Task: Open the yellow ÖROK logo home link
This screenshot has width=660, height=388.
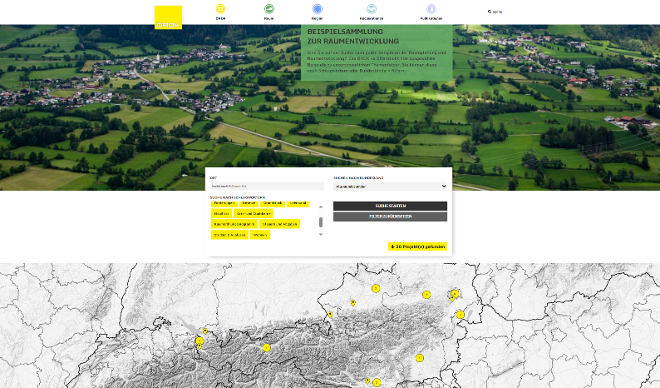Action: click(x=168, y=17)
